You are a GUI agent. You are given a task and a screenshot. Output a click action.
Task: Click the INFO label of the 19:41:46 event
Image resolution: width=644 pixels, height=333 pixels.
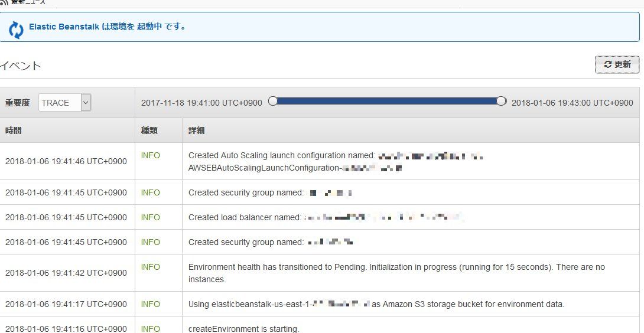click(151, 156)
